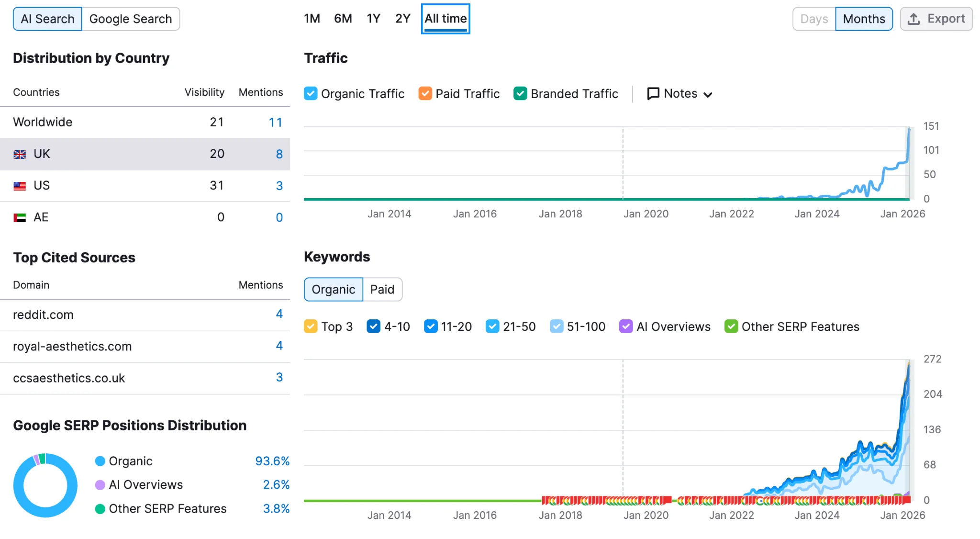Toggle the 4-10 positions checkbox
980x539 pixels.
coord(373,326)
